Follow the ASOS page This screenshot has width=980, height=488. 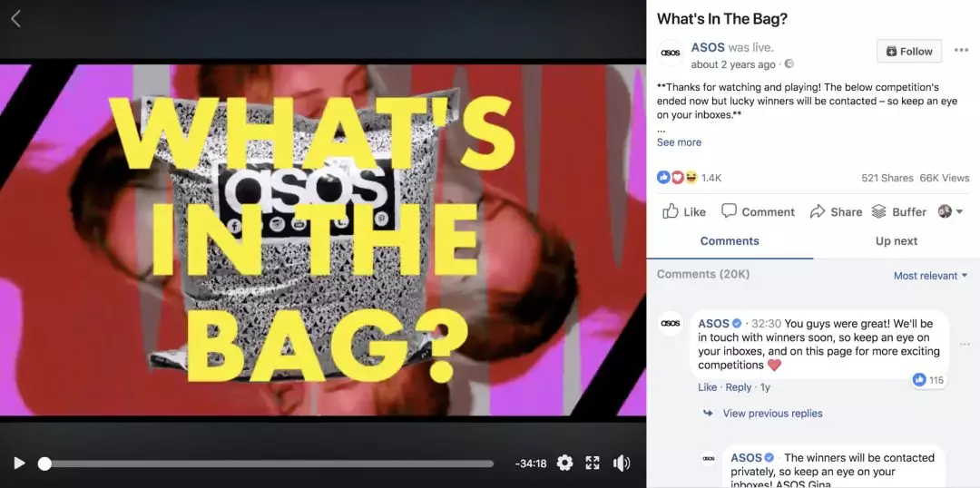(x=909, y=51)
